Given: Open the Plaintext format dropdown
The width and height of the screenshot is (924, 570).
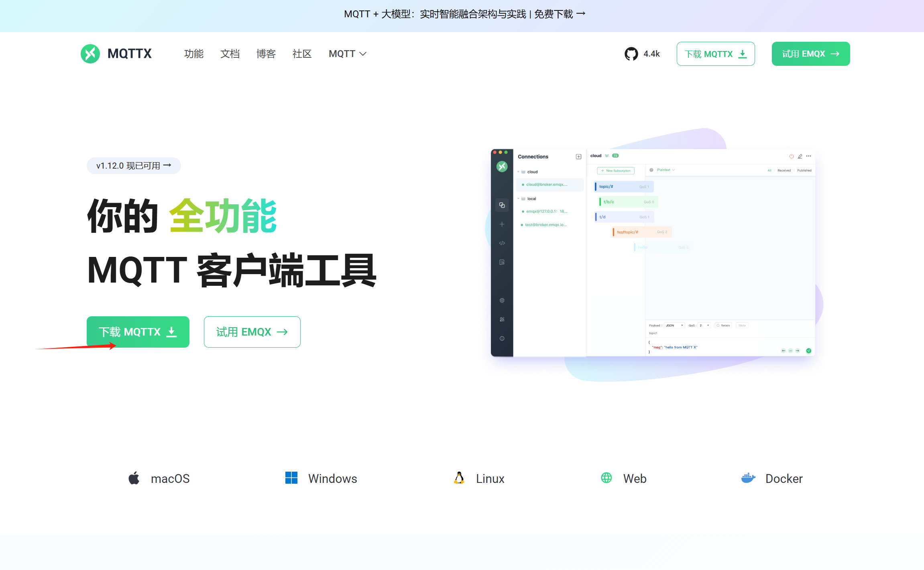Looking at the screenshot, I should click(666, 170).
